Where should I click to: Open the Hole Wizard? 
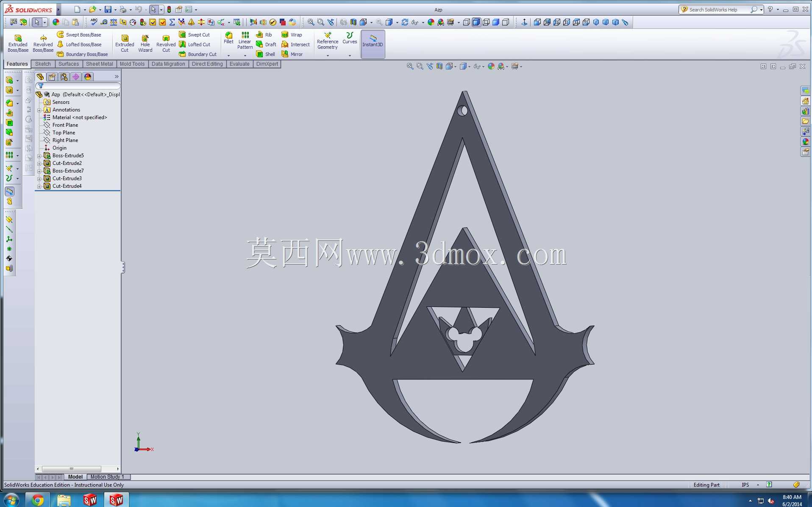[145, 44]
